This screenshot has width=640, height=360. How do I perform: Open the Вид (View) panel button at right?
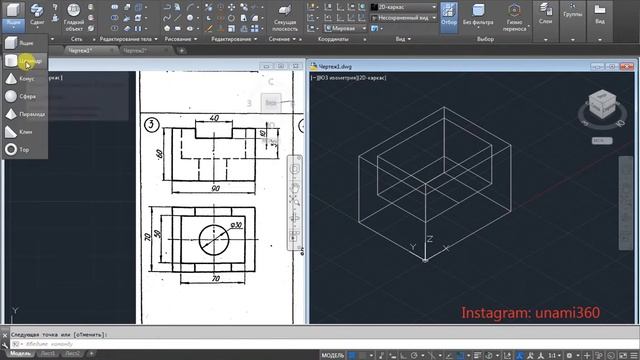click(600, 14)
